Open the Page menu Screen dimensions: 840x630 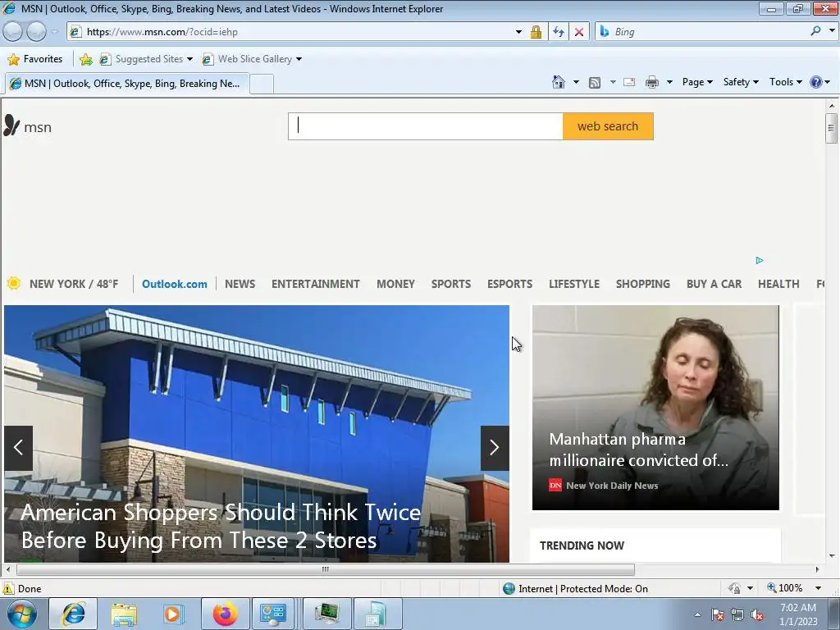click(x=697, y=82)
